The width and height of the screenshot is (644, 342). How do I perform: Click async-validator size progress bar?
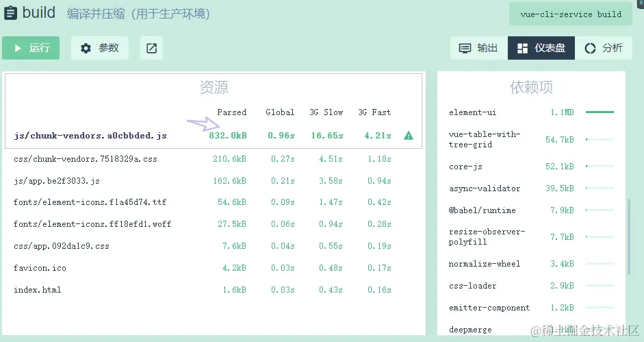pos(600,188)
